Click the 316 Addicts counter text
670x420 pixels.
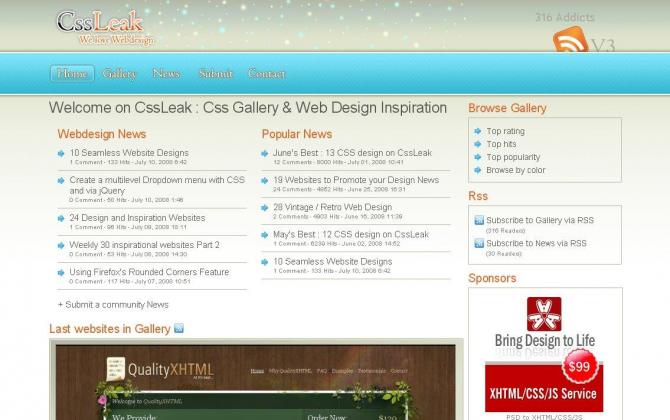565,18
